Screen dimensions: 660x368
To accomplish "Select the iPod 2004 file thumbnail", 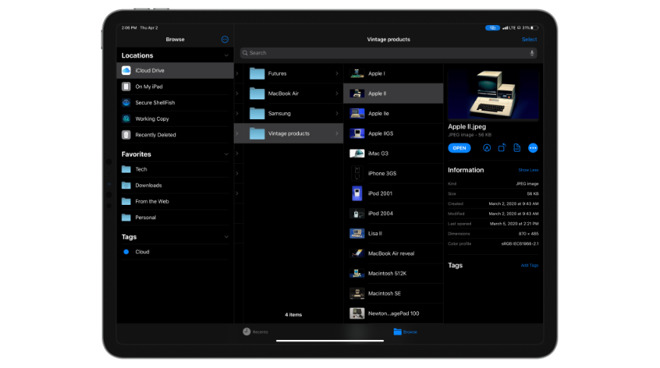I will click(357, 213).
